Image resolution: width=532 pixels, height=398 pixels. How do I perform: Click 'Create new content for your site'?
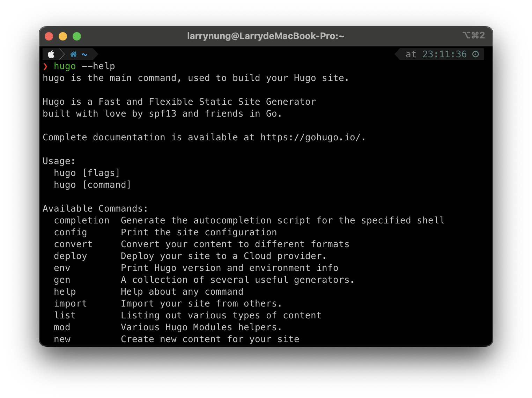click(210, 339)
